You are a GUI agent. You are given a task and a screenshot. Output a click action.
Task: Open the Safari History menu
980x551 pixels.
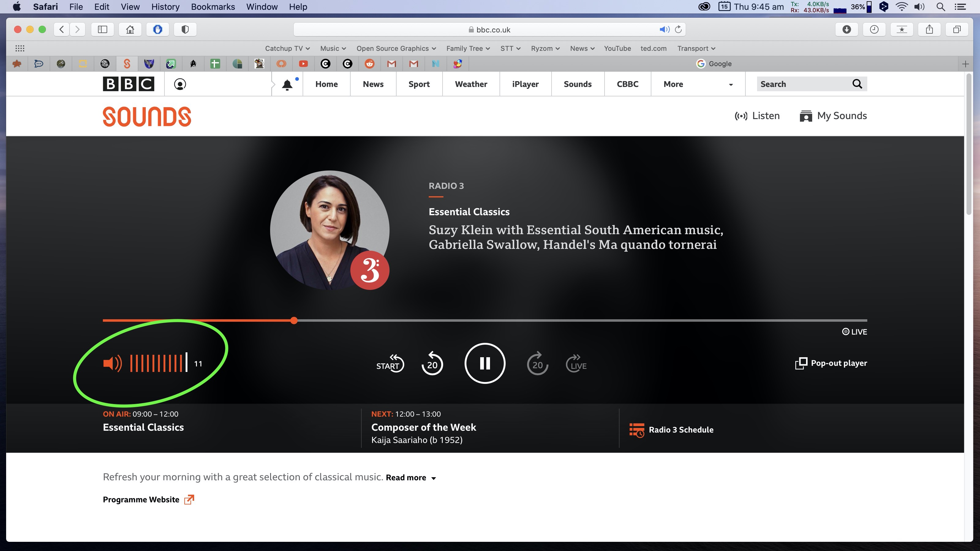pos(165,7)
